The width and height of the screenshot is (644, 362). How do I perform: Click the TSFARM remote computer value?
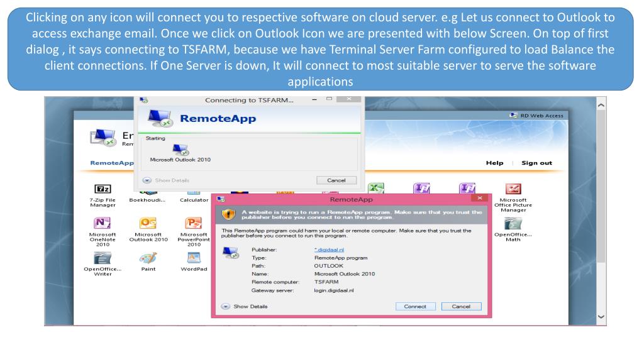pos(326,282)
